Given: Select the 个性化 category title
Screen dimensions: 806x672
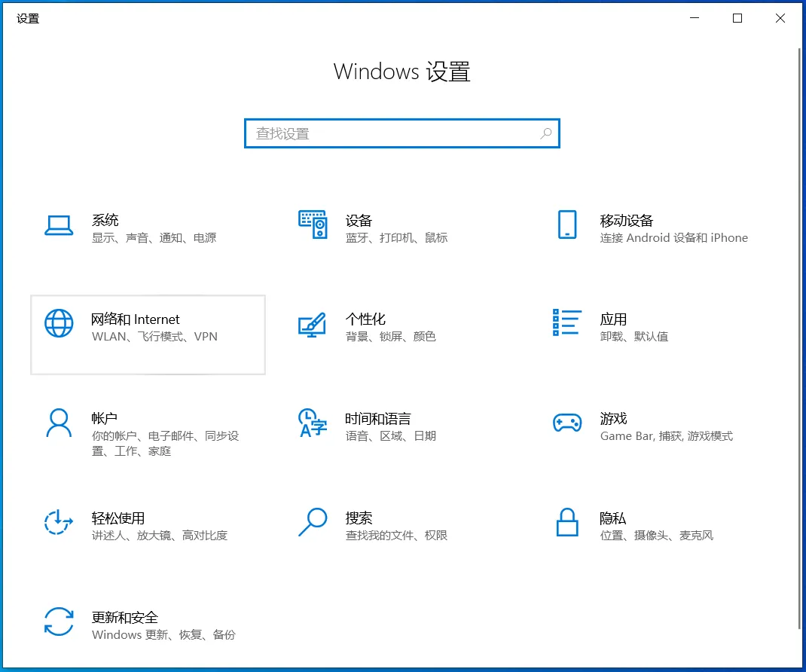Looking at the screenshot, I should click(365, 319).
